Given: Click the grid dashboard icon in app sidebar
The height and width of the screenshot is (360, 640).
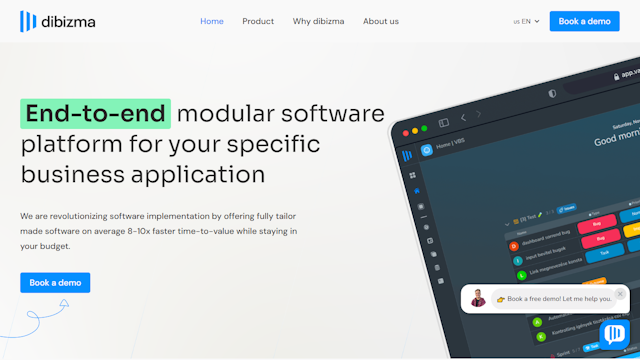Looking at the screenshot, I should coord(413,175).
